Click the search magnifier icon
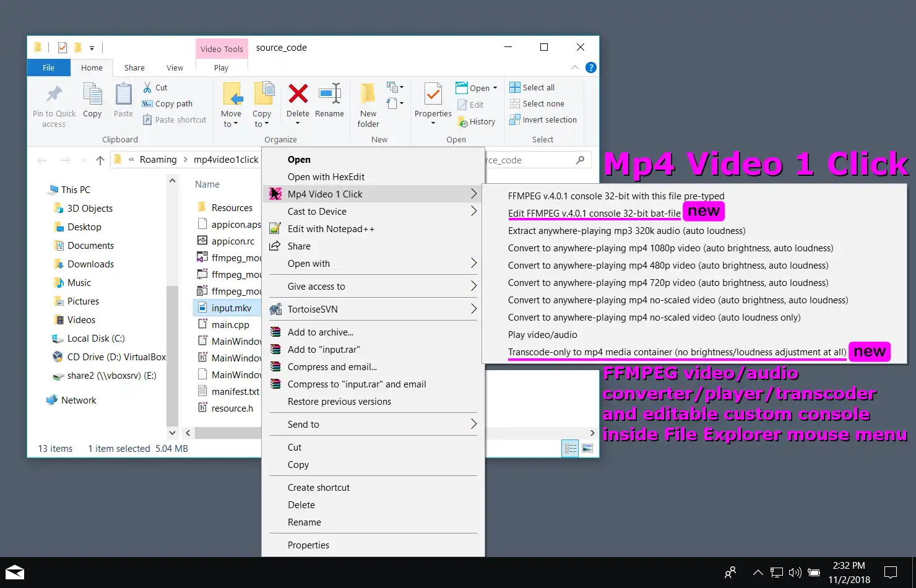Image resolution: width=916 pixels, height=588 pixels. pyautogui.click(x=580, y=160)
